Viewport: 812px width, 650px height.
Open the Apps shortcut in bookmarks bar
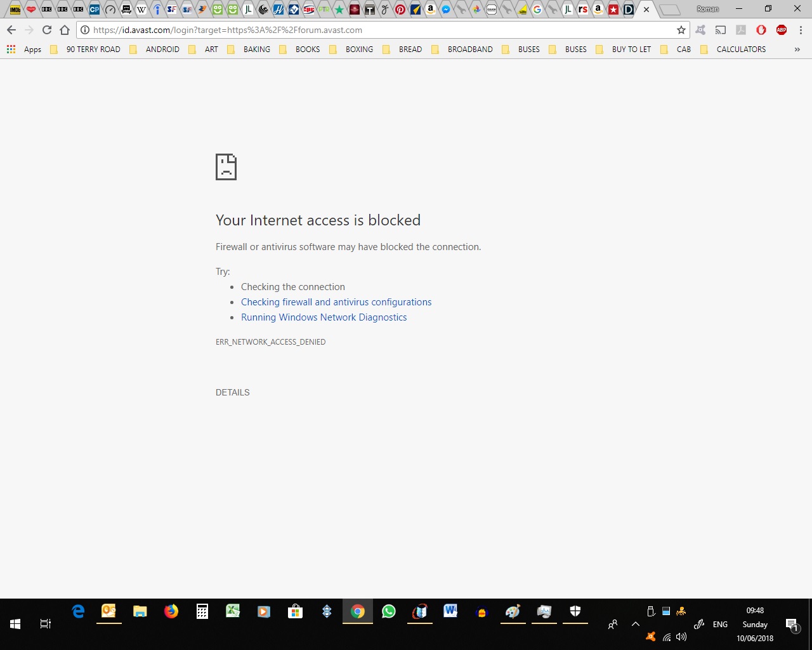click(24, 49)
